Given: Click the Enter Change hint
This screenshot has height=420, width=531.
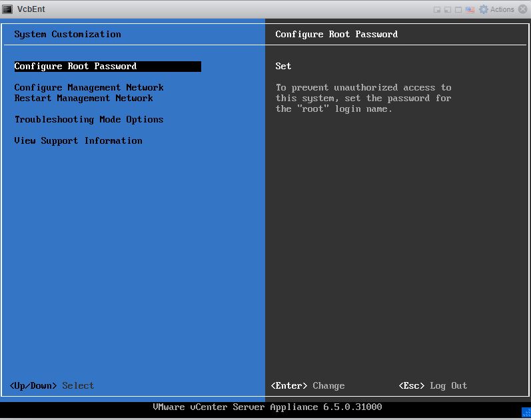Looking at the screenshot, I should 308,386.
